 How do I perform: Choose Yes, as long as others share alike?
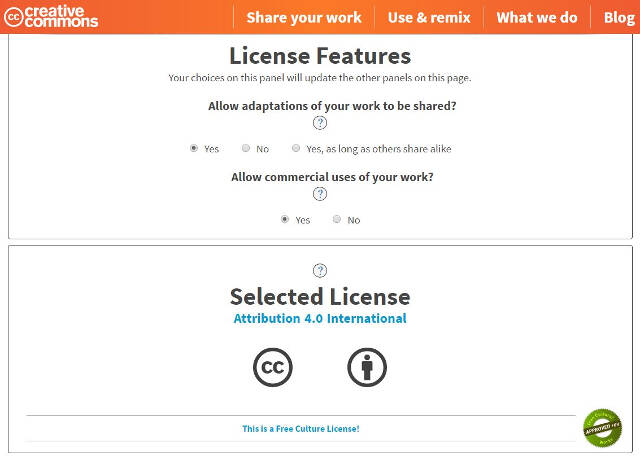pos(296,148)
